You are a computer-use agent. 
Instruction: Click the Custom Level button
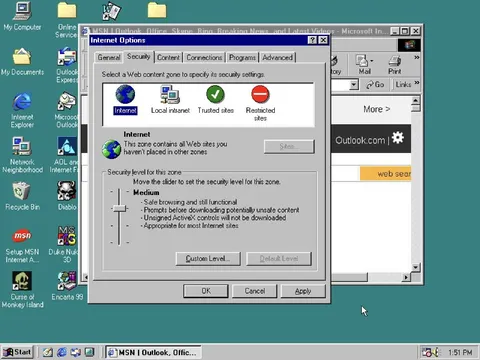(208, 259)
